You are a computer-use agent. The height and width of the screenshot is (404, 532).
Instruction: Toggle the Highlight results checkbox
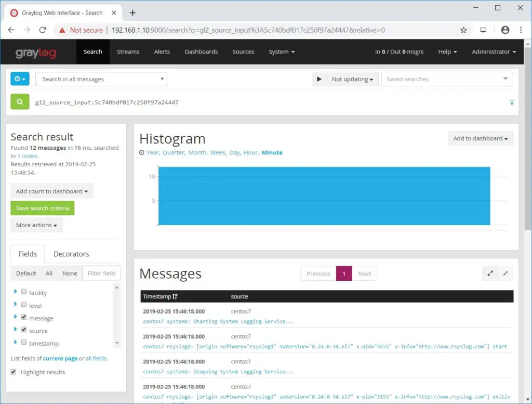pyautogui.click(x=13, y=372)
